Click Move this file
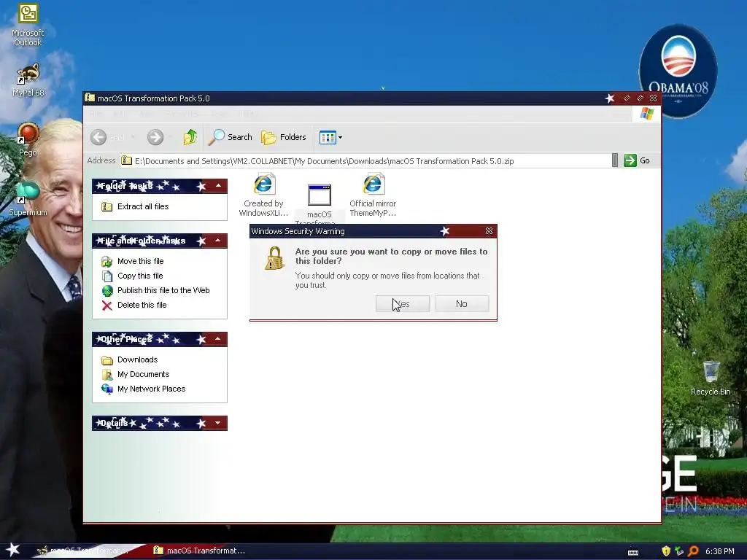 pos(141,261)
